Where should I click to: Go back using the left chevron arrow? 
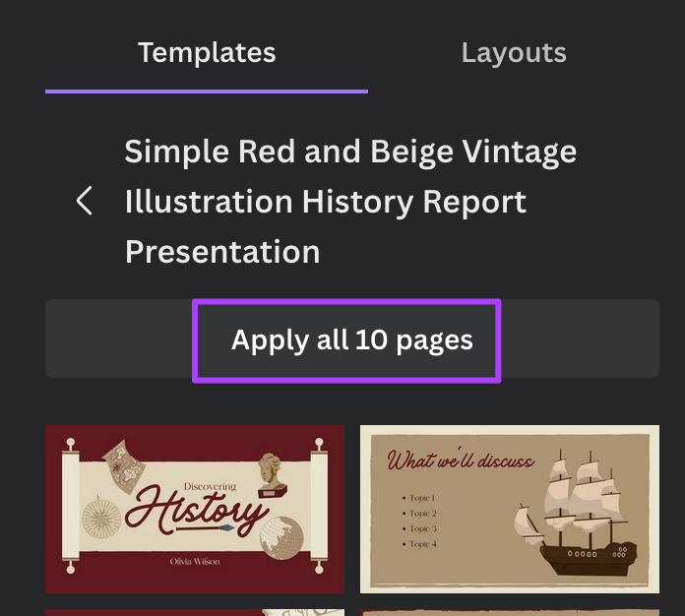(85, 202)
